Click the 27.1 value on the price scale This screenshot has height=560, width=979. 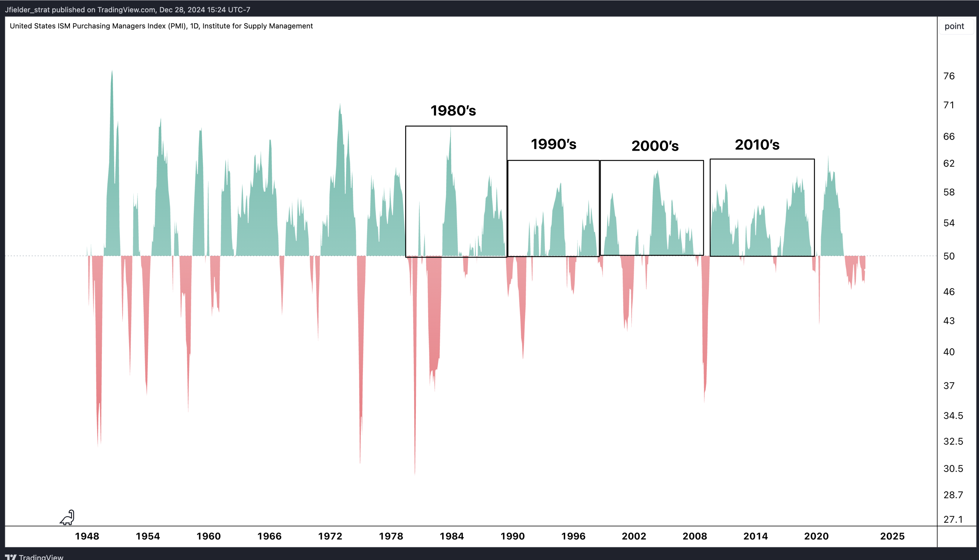coord(953,519)
